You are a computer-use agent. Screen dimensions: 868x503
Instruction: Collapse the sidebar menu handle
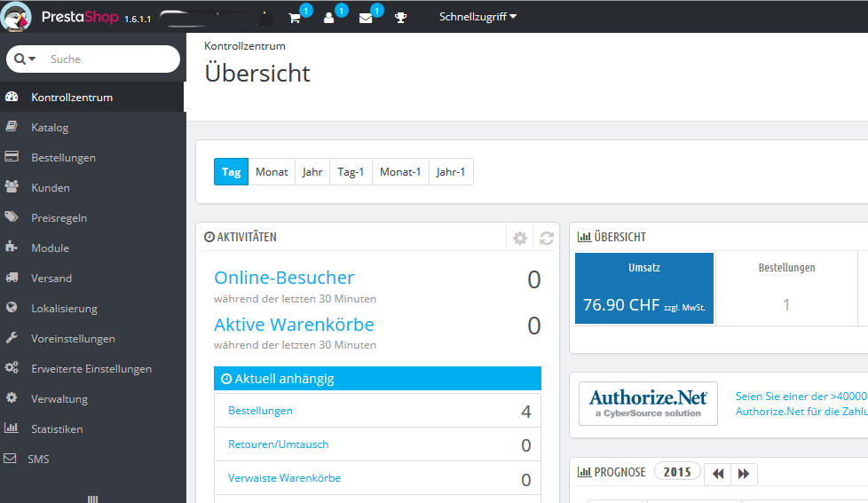pos(92,499)
